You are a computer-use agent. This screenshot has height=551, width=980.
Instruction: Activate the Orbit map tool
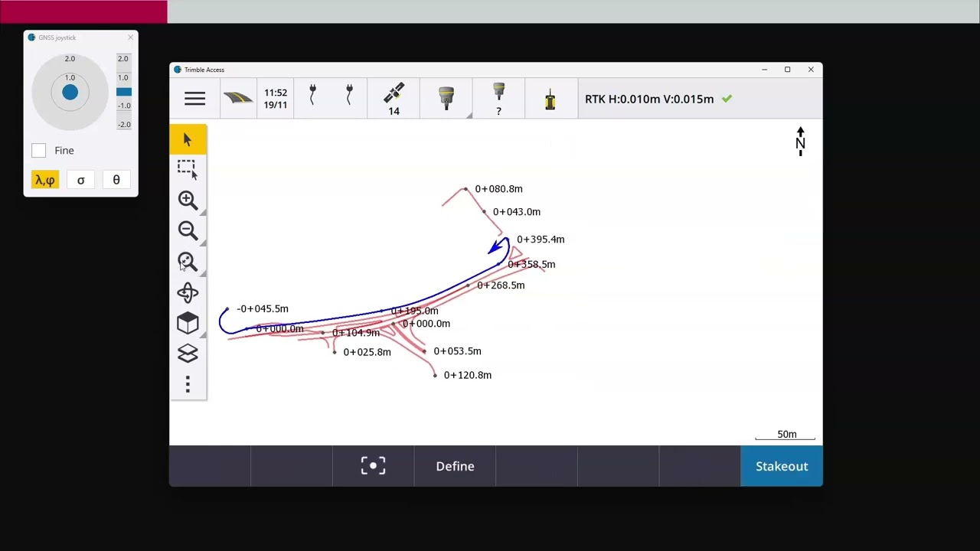(188, 292)
